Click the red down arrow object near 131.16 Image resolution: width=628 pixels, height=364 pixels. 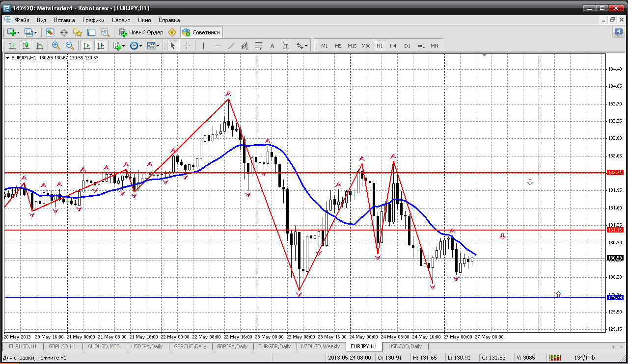click(x=502, y=236)
